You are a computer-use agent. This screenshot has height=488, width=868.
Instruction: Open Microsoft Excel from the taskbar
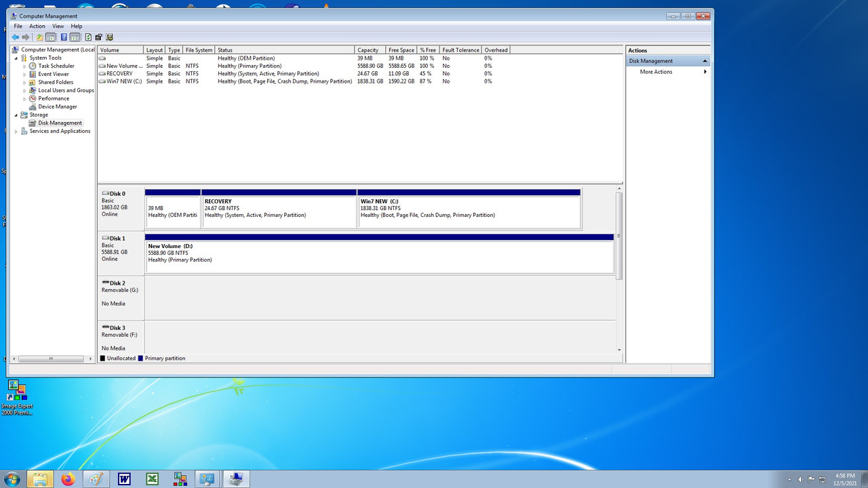tap(153, 479)
